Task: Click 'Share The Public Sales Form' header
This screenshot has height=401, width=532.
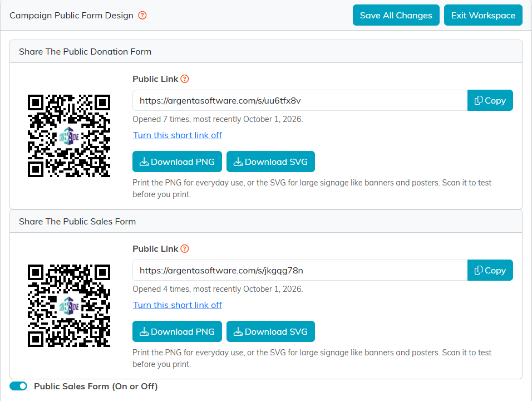Action: tap(77, 221)
